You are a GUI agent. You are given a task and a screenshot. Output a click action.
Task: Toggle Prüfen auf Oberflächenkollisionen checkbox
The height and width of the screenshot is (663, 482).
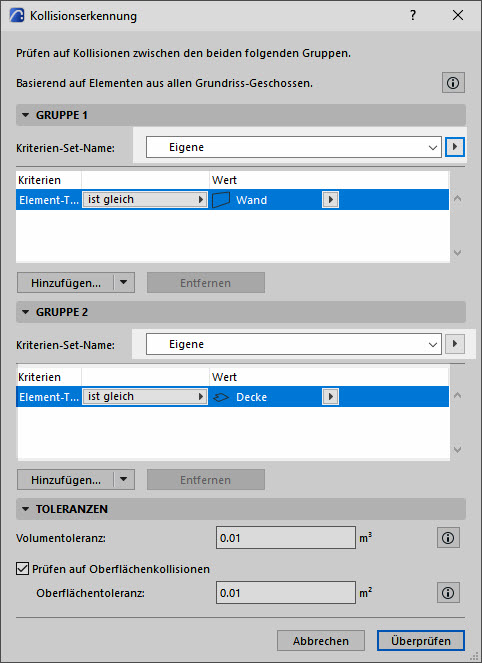(x=22, y=569)
